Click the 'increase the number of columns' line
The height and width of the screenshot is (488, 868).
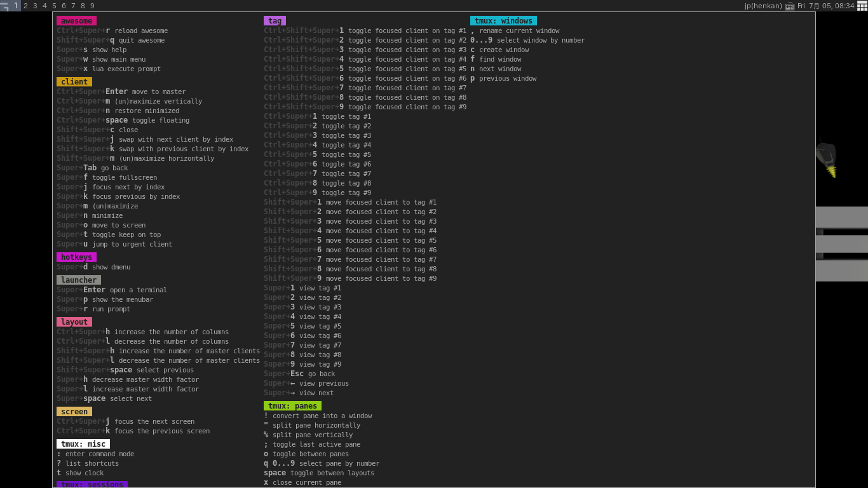click(143, 332)
